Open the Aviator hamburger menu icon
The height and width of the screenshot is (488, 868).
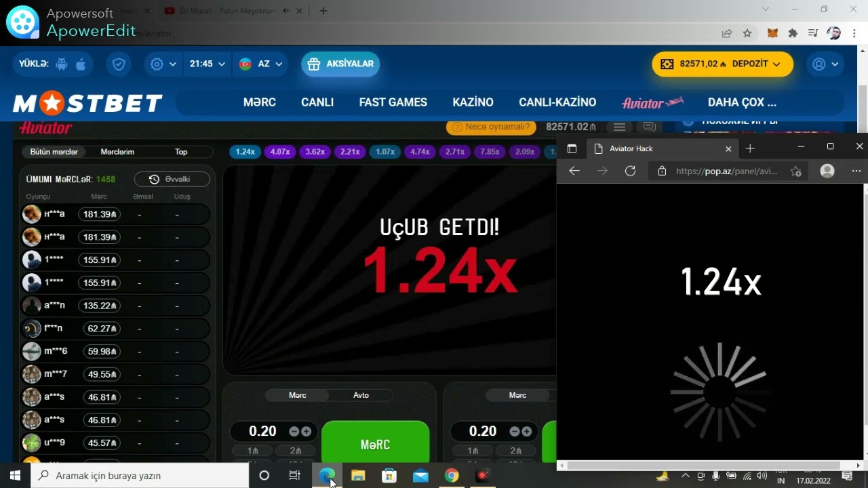[x=619, y=127]
